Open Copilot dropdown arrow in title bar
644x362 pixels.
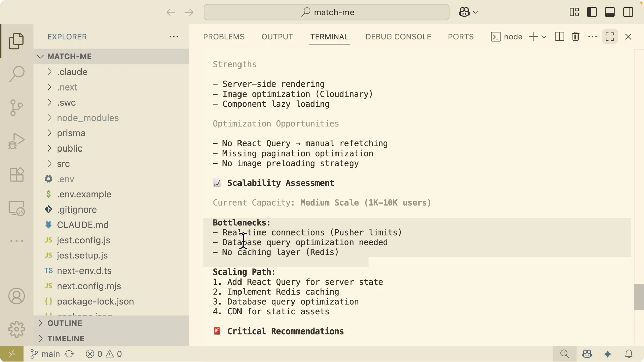click(475, 12)
